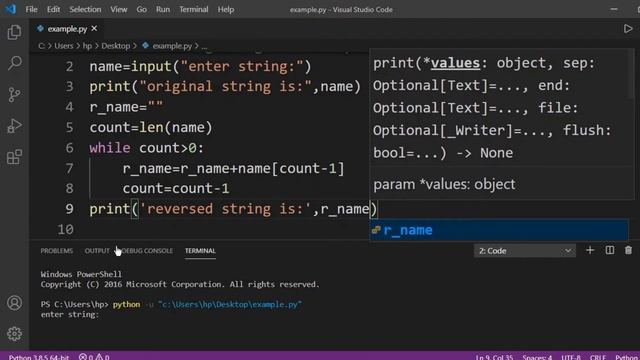Viewport: 640px width, 360px height.
Task: Open the Go menu
Action: tap(141, 9)
